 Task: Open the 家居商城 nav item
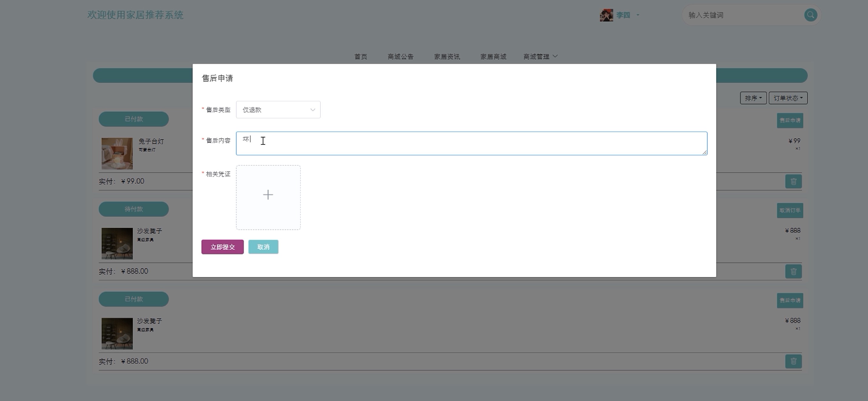point(493,56)
